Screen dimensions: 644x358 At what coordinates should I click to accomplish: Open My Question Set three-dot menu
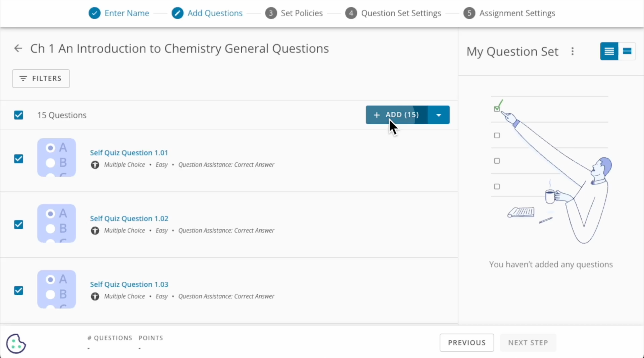click(x=573, y=52)
